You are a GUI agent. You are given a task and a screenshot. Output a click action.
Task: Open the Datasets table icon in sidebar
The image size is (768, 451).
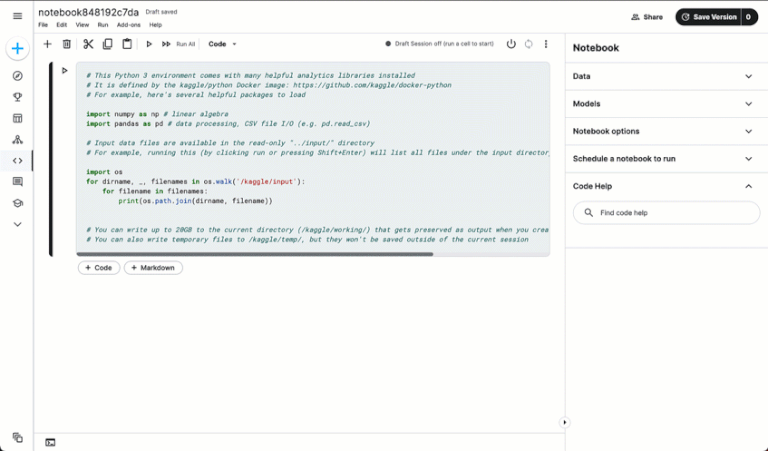17,118
